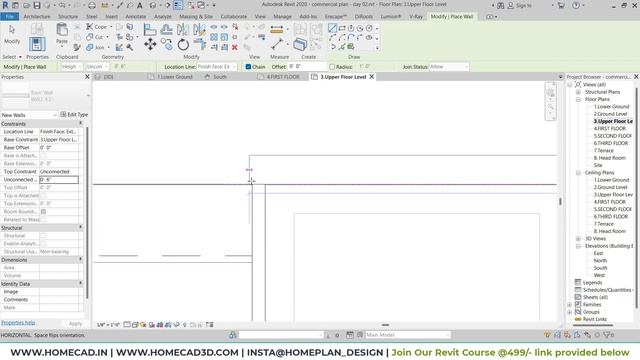Open the Massing & Site ribbon tab
Image resolution: width=640 pixels, height=360 pixels.
[x=196, y=16]
